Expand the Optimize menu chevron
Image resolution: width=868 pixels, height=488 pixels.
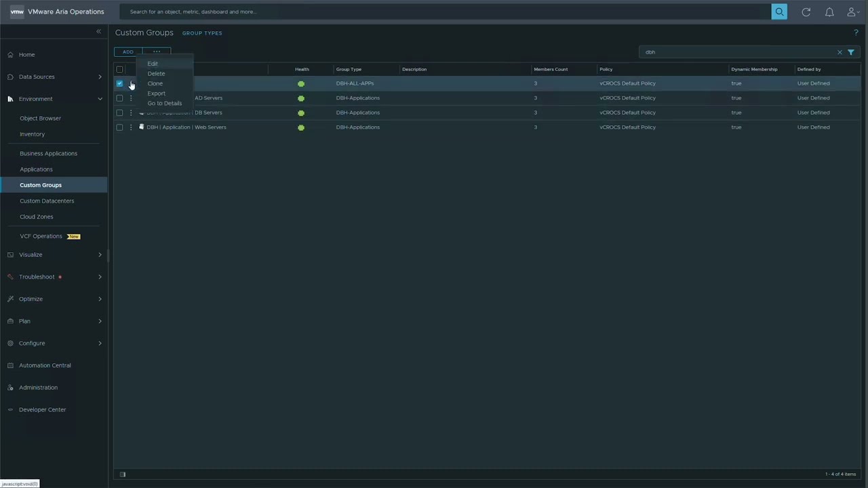tap(100, 299)
